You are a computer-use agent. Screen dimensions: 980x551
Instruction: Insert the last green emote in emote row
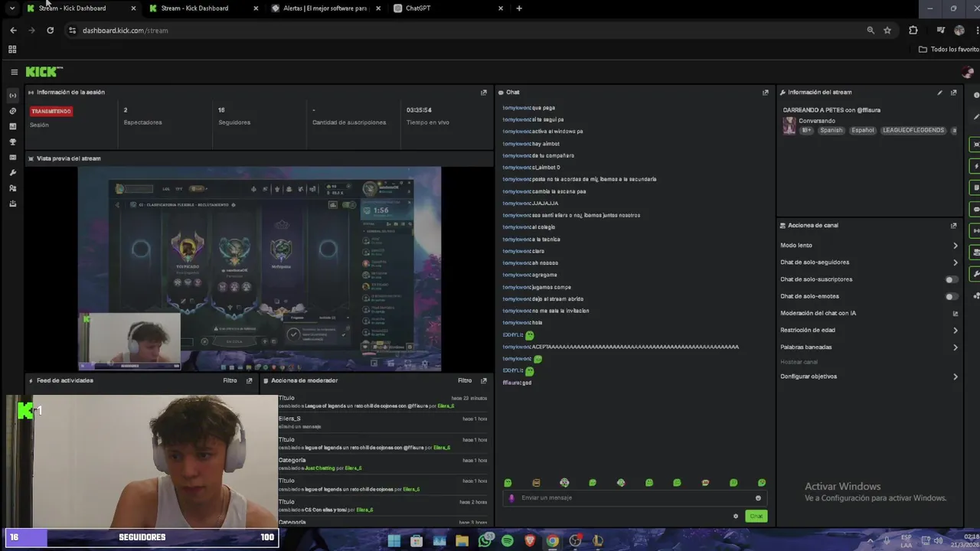pos(762,483)
